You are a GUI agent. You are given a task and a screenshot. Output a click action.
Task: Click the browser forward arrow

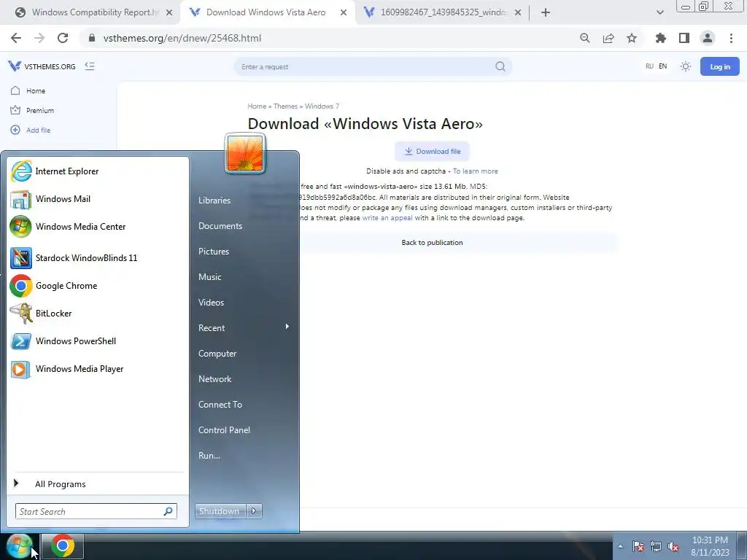coord(39,38)
